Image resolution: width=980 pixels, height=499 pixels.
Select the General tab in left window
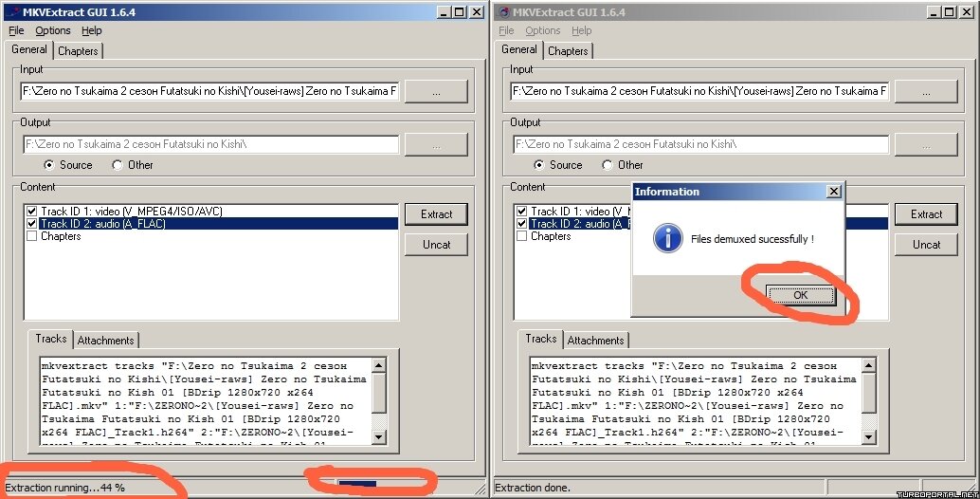(28, 49)
